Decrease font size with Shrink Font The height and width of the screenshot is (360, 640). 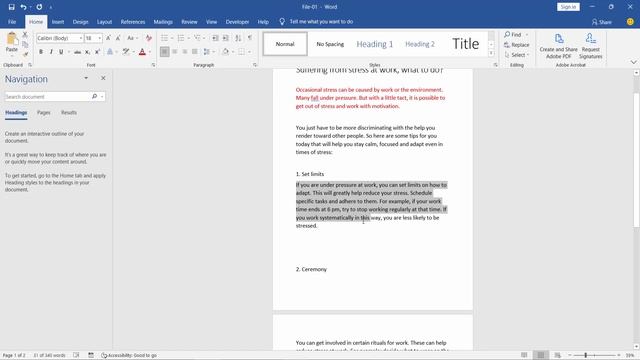(x=118, y=38)
